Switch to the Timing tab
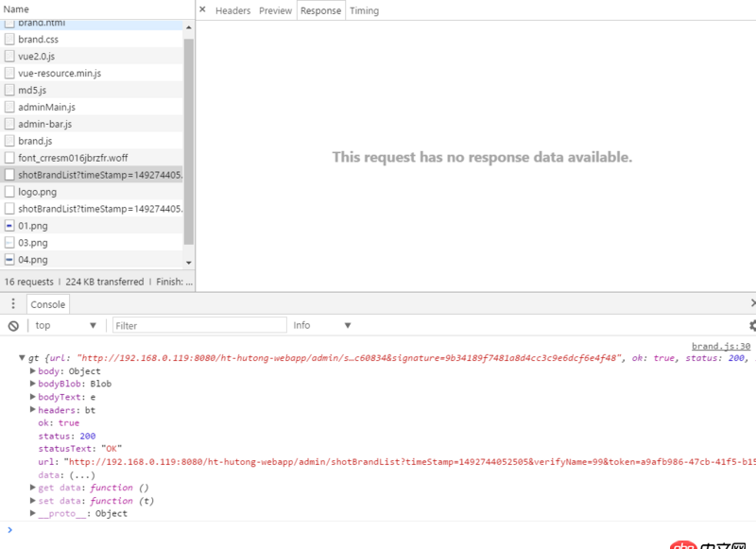The width and height of the screenshot is (756, 549). click(364, 10)
